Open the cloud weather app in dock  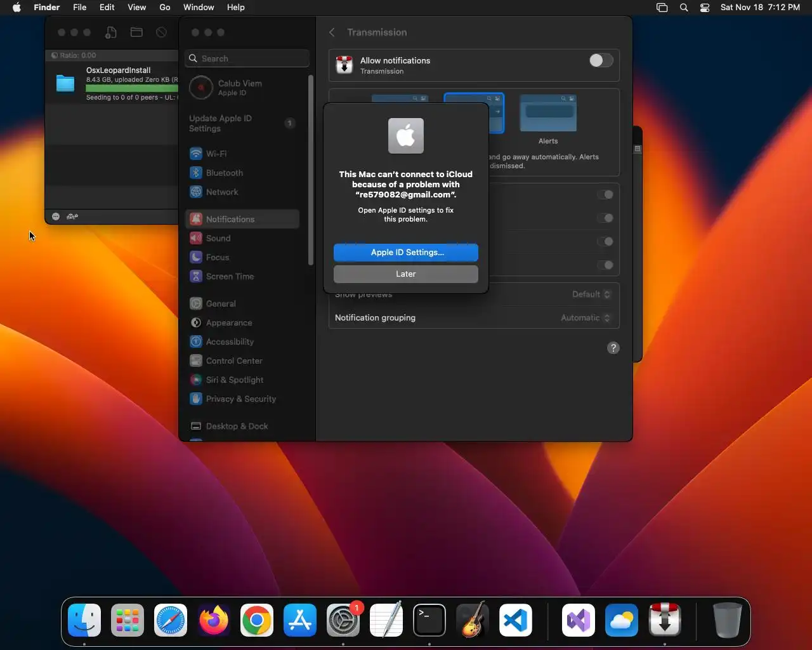click(622, 620)
